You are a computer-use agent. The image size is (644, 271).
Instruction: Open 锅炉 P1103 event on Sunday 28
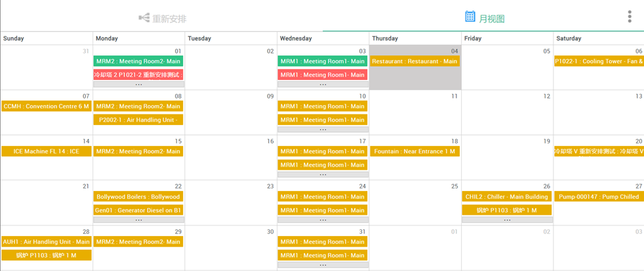coord(46,256)
